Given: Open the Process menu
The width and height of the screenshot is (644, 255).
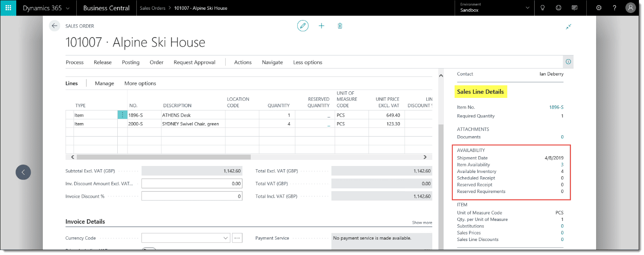Looking at the screenshot, I should pos(74,62).
